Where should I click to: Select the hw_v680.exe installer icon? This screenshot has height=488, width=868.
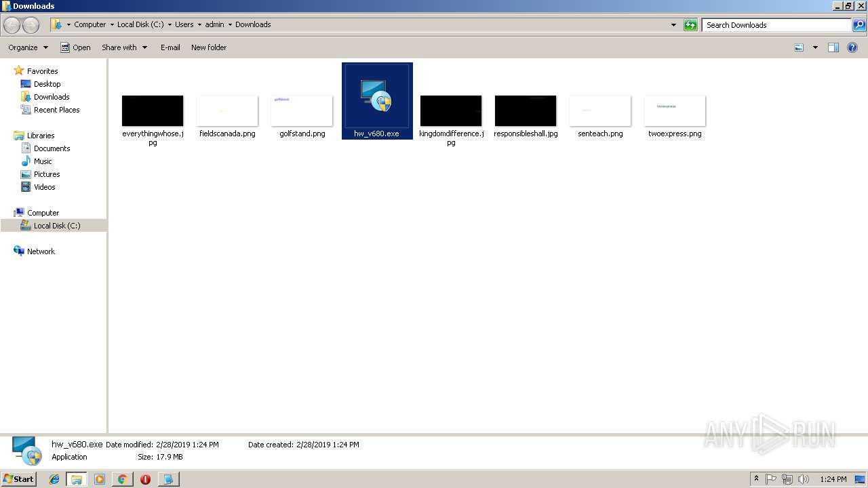(x=376, y=96)
